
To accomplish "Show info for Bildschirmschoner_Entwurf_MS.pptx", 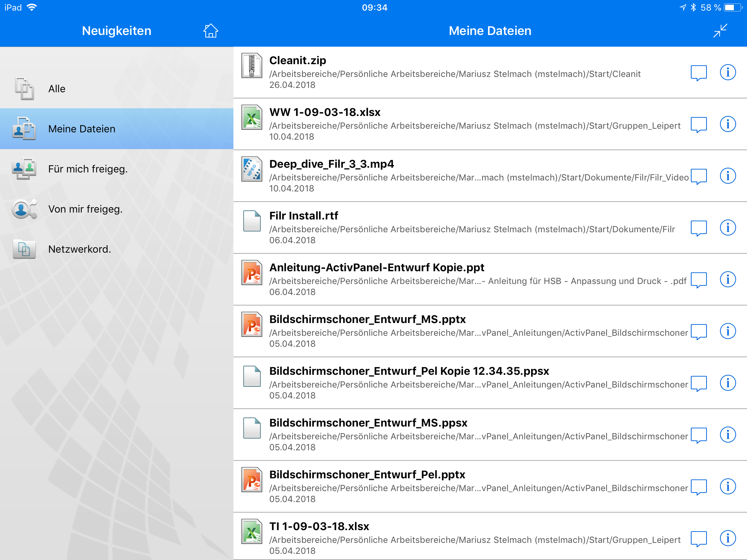I will [x=728, y=331].
